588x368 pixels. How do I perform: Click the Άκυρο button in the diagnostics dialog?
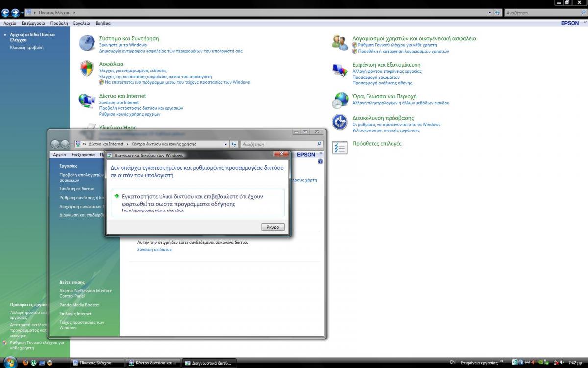pos(273,227)
